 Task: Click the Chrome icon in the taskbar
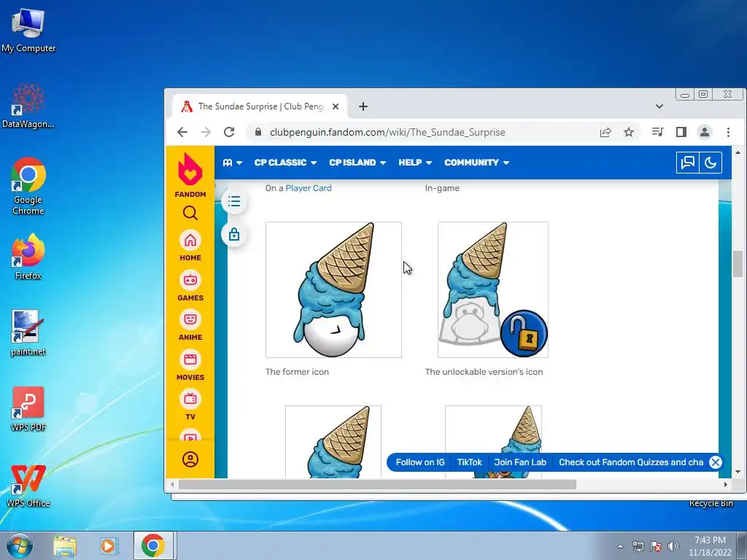pos(153,545)
